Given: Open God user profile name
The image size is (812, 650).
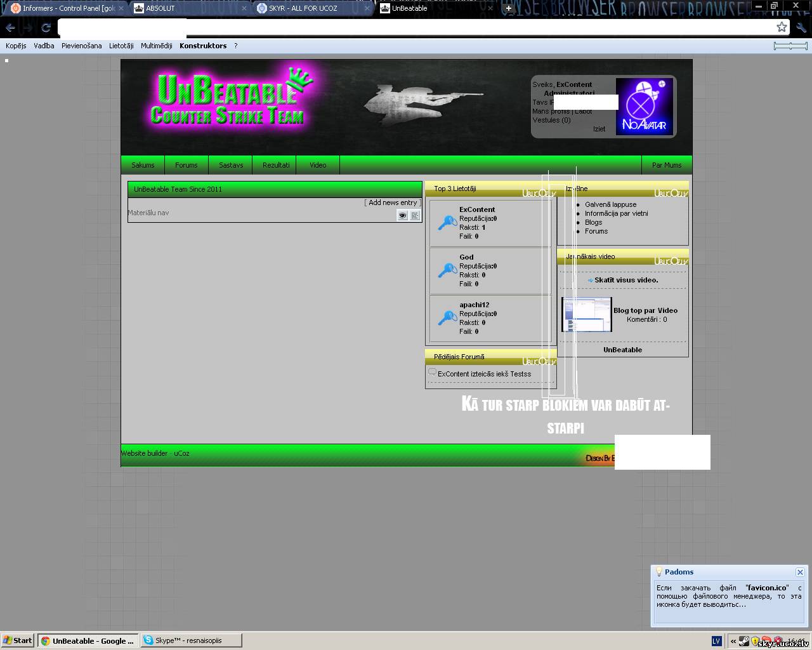Looking at the screenshot, I should point(466,257).
